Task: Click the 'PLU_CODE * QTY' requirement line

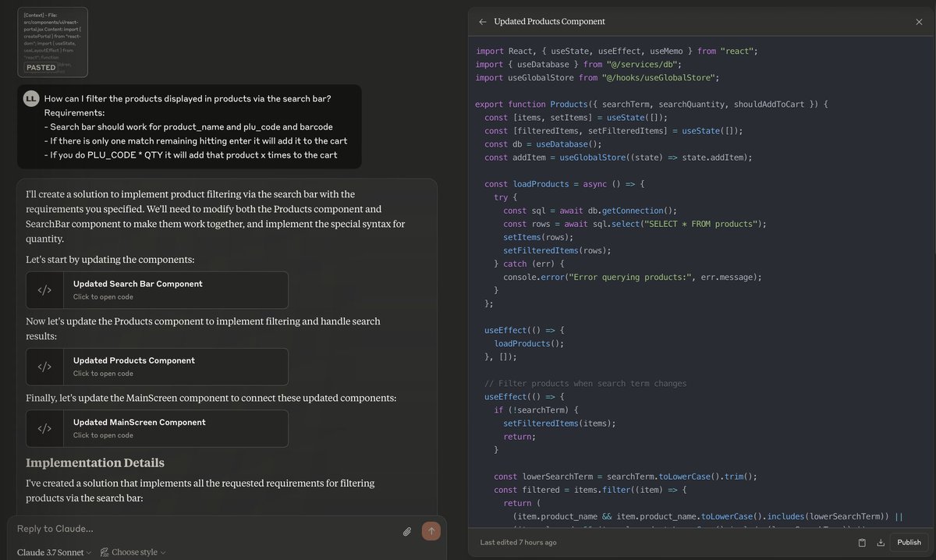Action: [x=190, y=154]
